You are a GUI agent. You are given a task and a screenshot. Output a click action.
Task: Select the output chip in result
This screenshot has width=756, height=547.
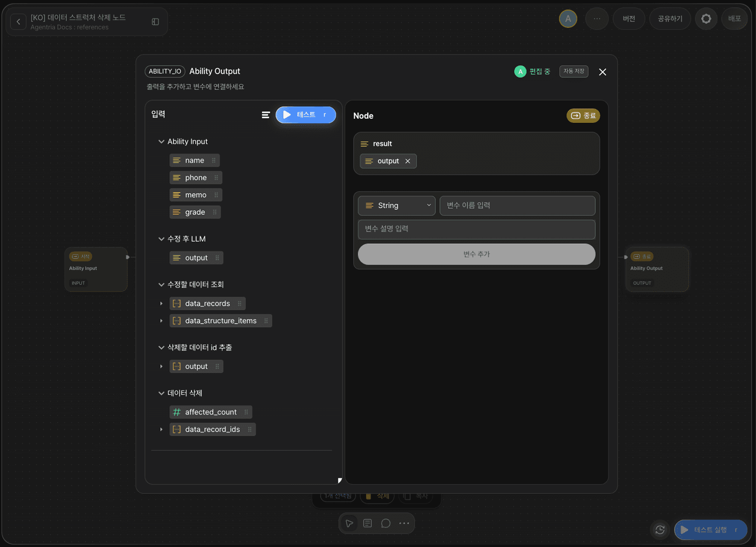(388, 161)
